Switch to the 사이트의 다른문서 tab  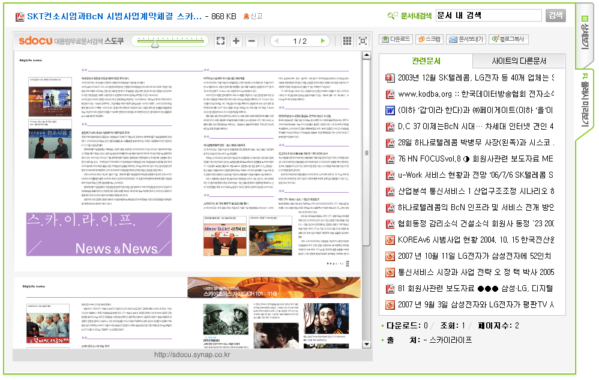519,61
